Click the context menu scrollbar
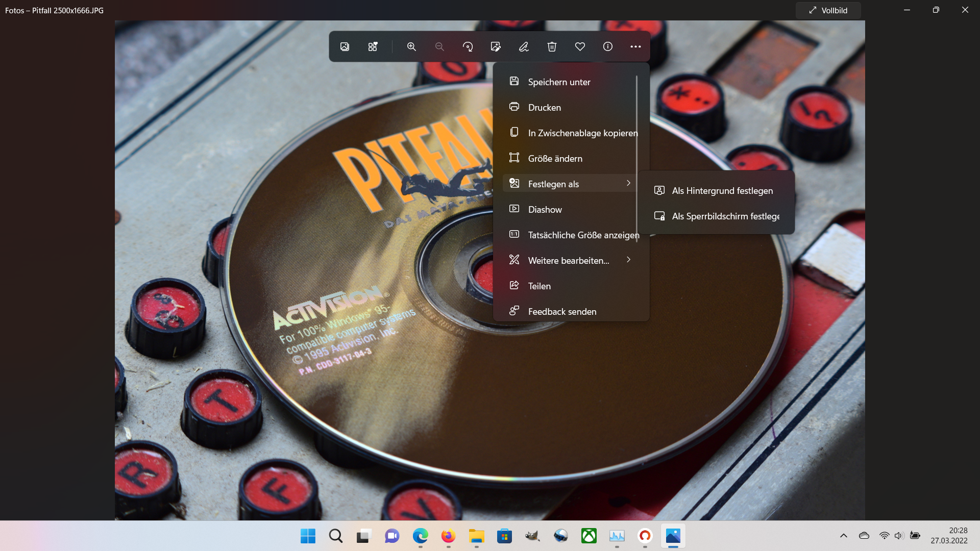Screen dimensions: 980x551 pos(636,158)
